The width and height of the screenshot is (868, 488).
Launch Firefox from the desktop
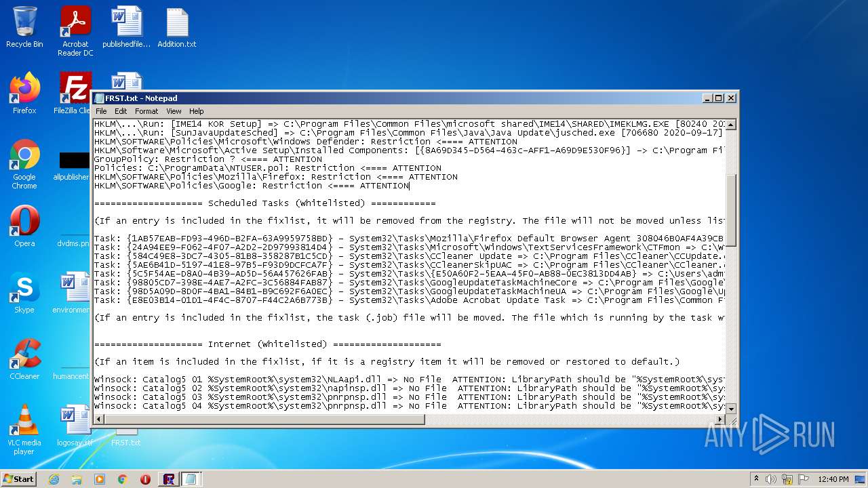pos(24,94)
